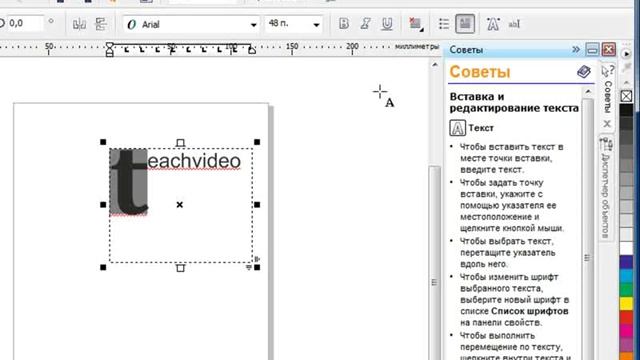The height and width of the screenshot is (360, 640).
Task: Toggle Underline formatting
Action: click(387, 24)
